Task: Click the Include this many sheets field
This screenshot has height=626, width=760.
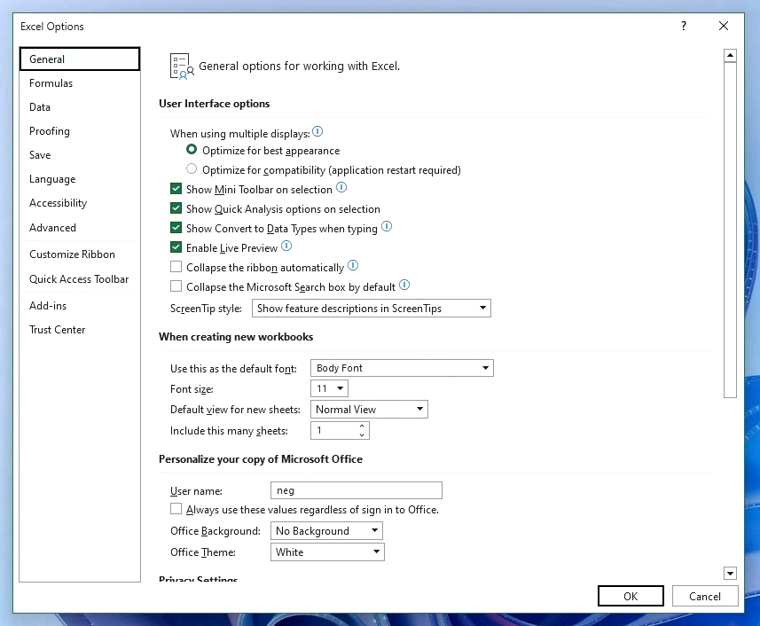Action: point(334,430)
